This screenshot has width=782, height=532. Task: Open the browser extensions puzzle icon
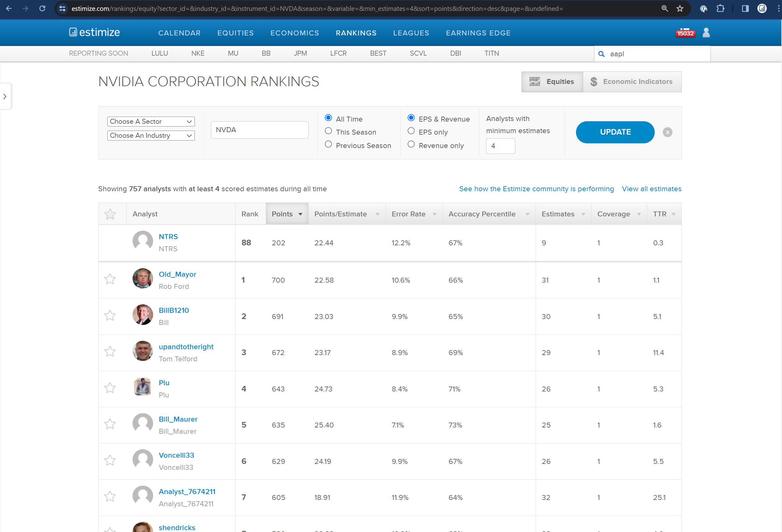tap(720, 8)
